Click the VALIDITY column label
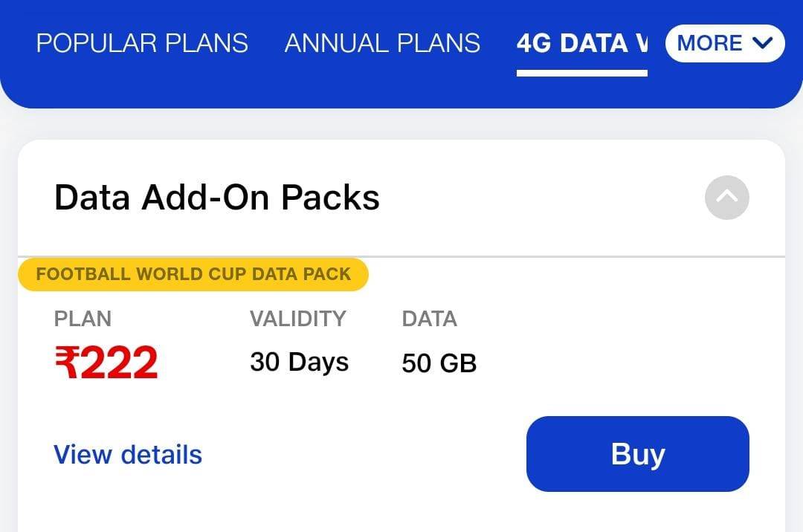The width and height of the screenshot is (803, 532). click(297, 319)
